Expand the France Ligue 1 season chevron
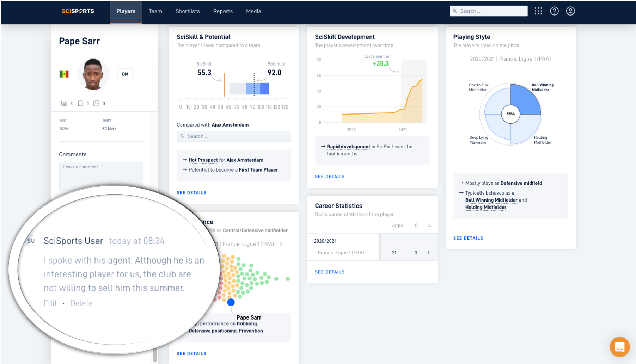636x364 pixels. pos(281,244)
